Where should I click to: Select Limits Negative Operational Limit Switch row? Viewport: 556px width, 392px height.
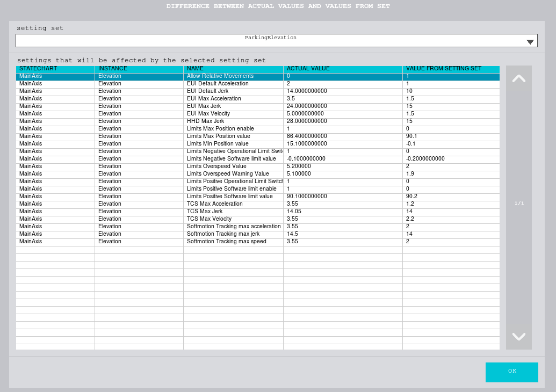[258, 151]
